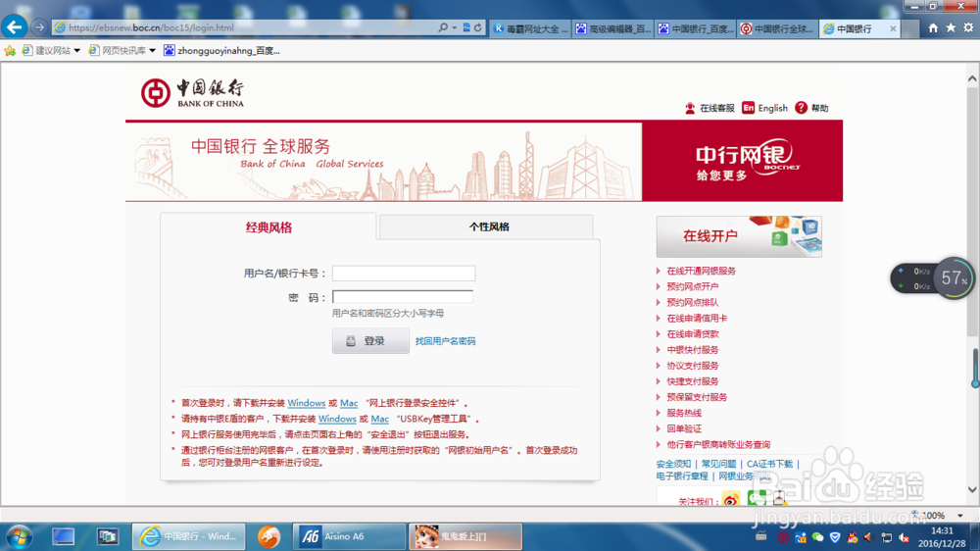
Task: Click 安全须知 footer link
Action: [673, 464]
